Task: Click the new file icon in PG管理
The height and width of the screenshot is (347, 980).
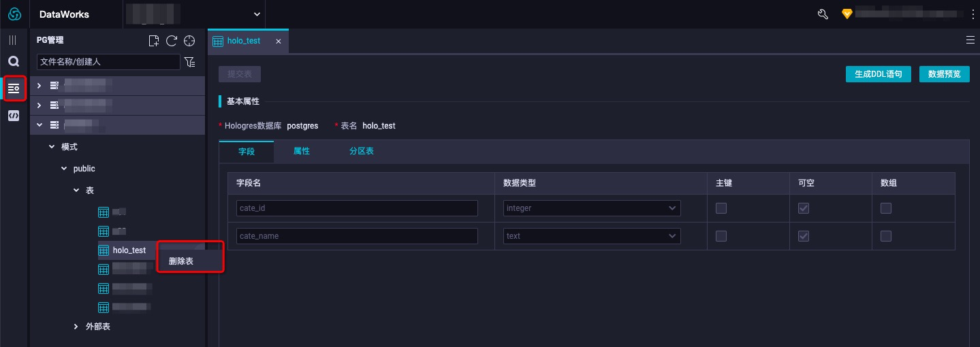Action: (x=154, y=41)
